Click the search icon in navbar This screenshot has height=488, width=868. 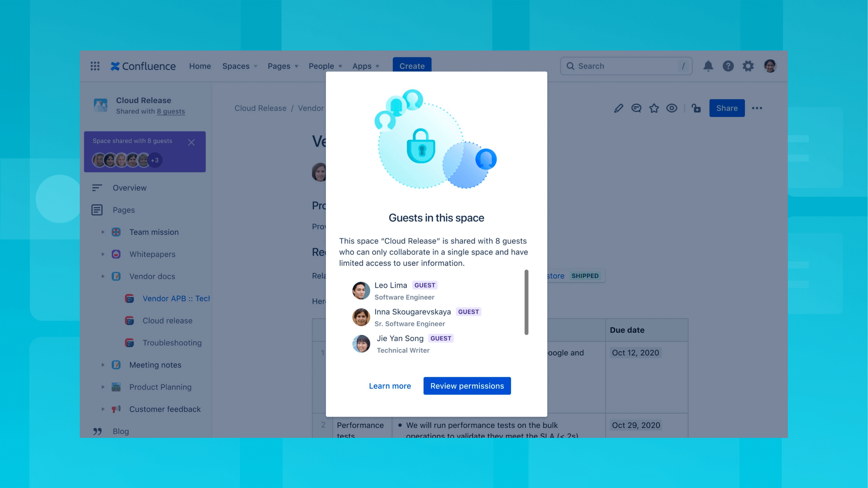tap(571, 66)
